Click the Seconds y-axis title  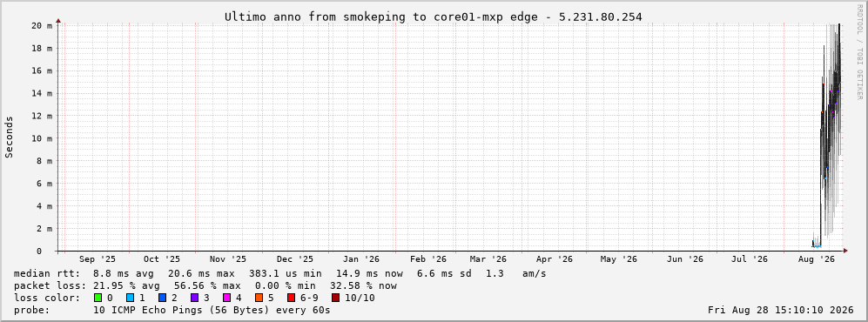(x=10, y=138)
